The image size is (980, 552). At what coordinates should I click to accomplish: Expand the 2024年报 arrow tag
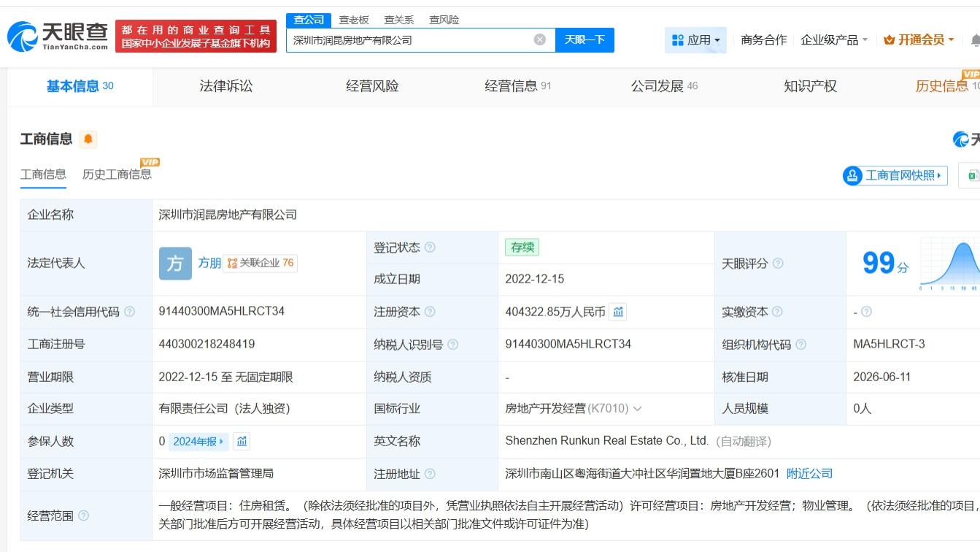pyautogui.click(x=198, y=441)
